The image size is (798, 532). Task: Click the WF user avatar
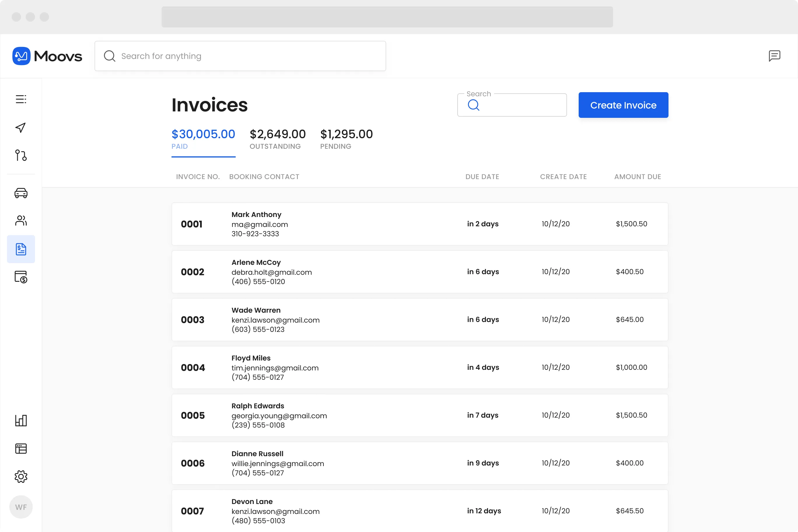pos(21,507)
